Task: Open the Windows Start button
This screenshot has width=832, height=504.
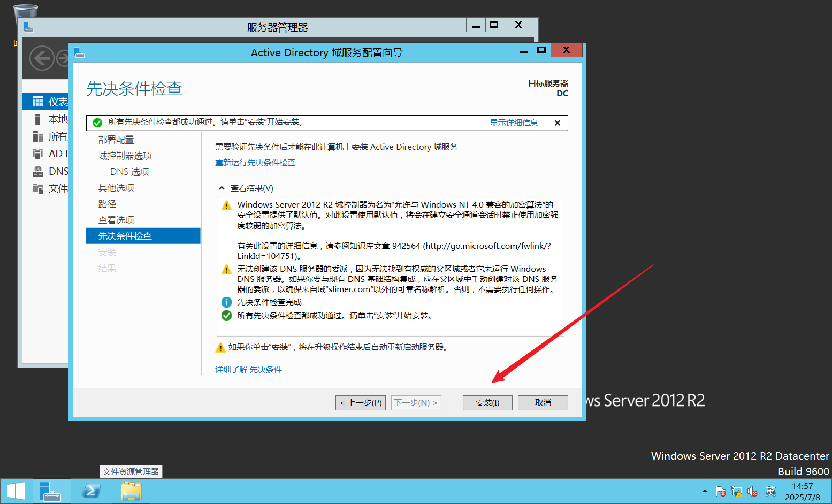Action: [x=16, y=491]
